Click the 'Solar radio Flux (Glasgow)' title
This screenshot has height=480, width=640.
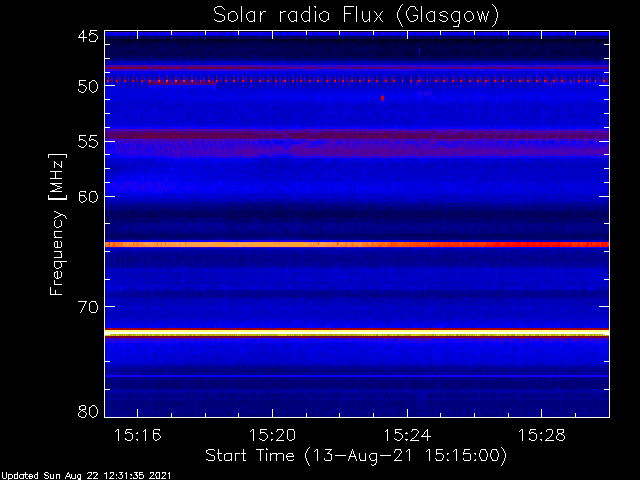click(356, 15)
